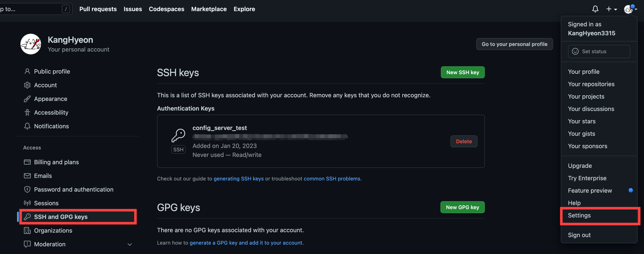Click the Billing and plans card icon
The image size is (644, 254).
pos(27,162)
